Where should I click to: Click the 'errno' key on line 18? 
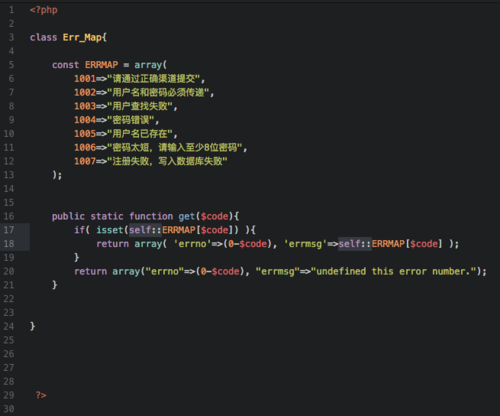[x=192, y=244]
